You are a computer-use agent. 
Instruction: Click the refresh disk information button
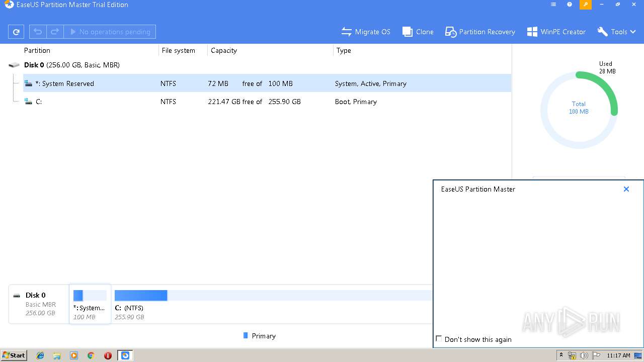pyautogui.click(x=16, y=32)
